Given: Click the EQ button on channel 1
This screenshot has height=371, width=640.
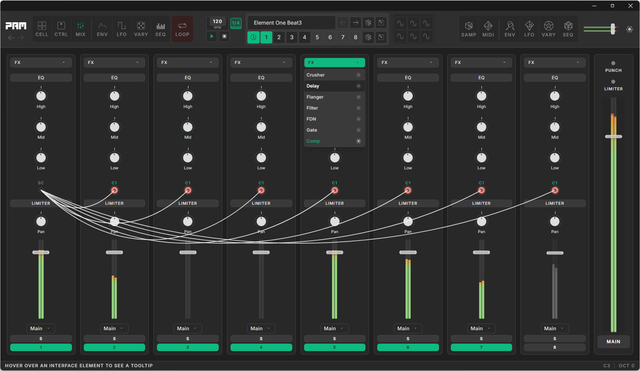Looking at the screenshot, I should [x=41, y=78].
